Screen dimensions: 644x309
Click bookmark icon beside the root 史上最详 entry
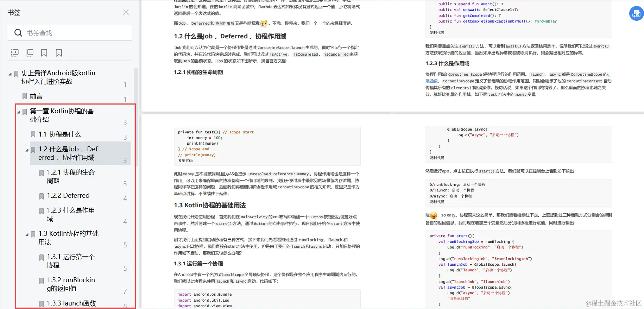pos(16,74)
